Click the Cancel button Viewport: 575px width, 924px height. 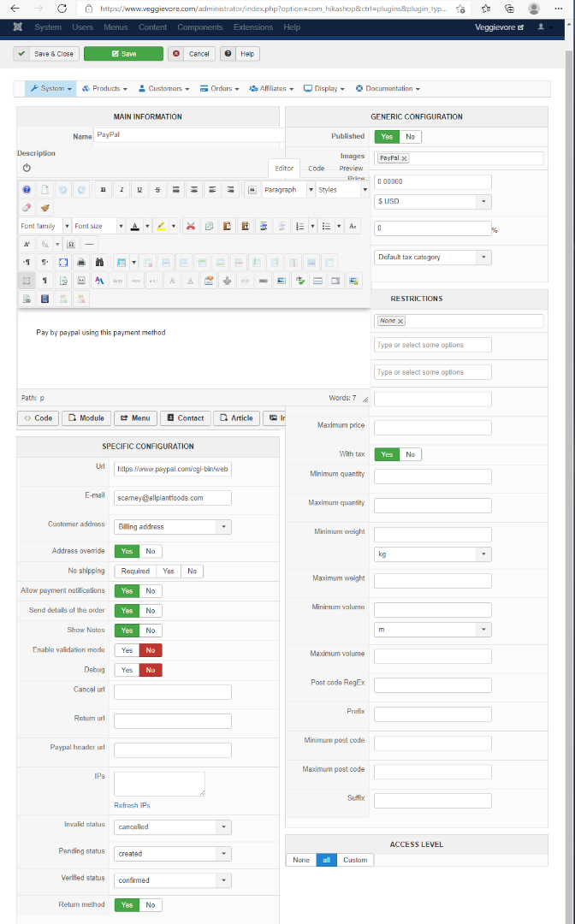(x=192, y=54)
